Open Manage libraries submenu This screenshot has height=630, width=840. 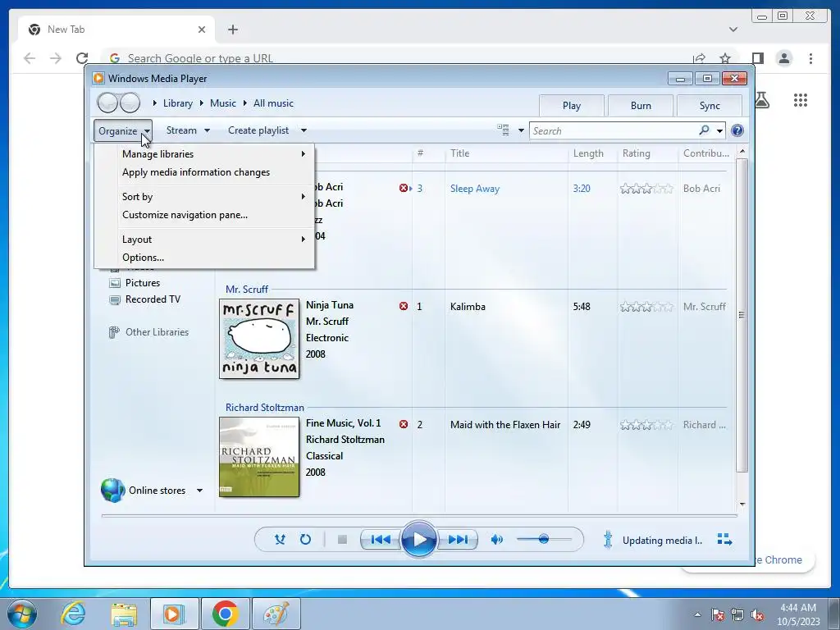(204, 153)
